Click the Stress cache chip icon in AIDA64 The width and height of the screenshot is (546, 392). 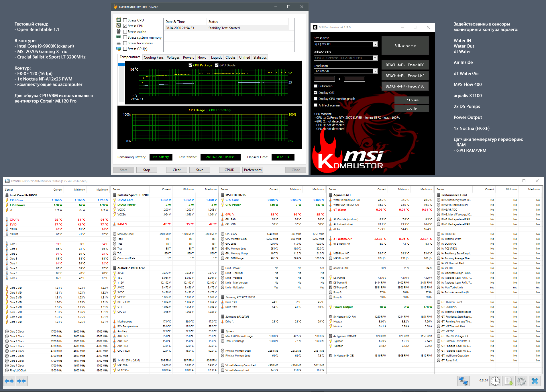pyautogui.click(x=119, y=31)
